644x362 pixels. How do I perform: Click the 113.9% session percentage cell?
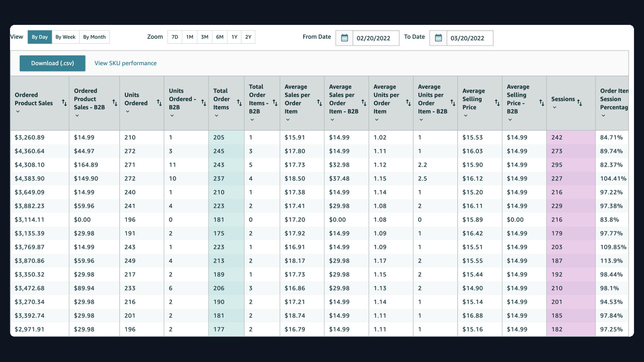(x=611, y=261)
